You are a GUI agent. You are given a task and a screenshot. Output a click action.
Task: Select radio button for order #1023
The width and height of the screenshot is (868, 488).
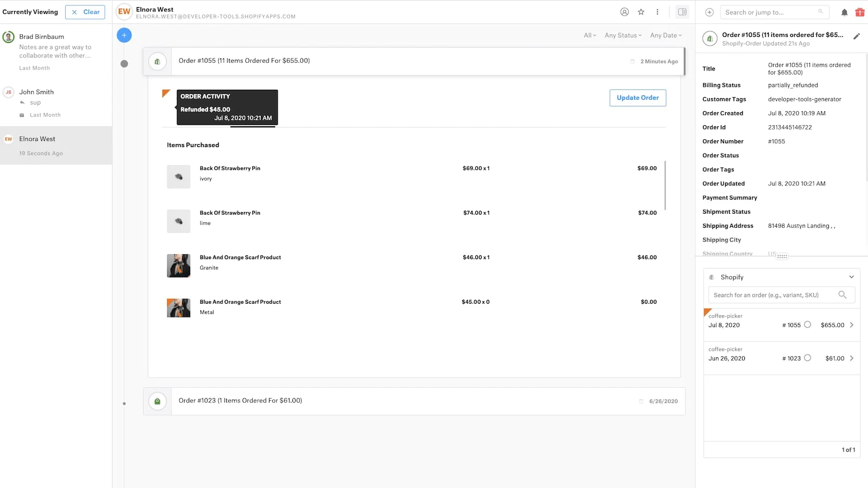pos(807,358)
